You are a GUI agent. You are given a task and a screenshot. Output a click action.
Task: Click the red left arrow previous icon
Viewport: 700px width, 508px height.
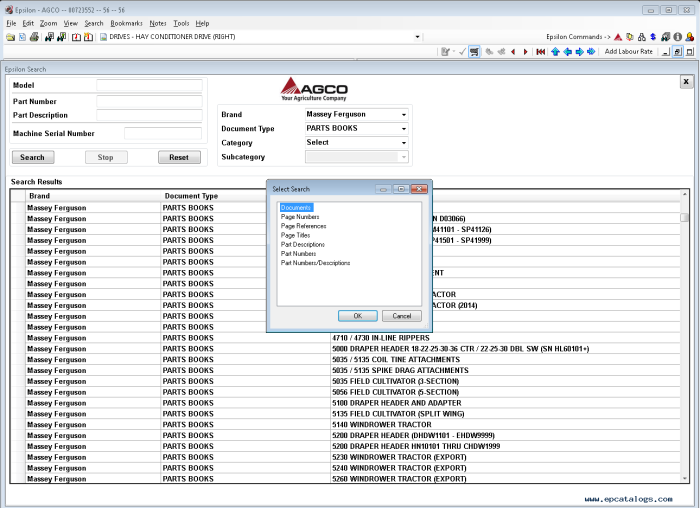click(513, 52)
